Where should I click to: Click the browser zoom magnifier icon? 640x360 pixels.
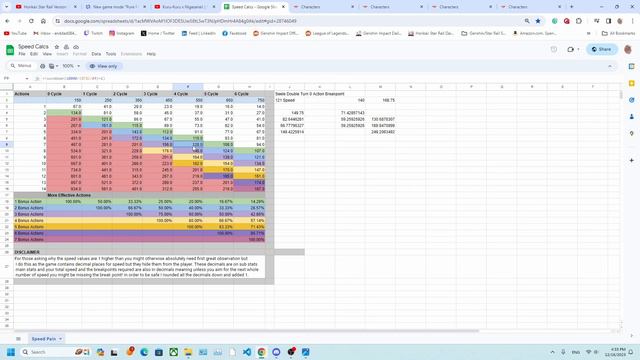pyautogui.click(x=527, y=21)
